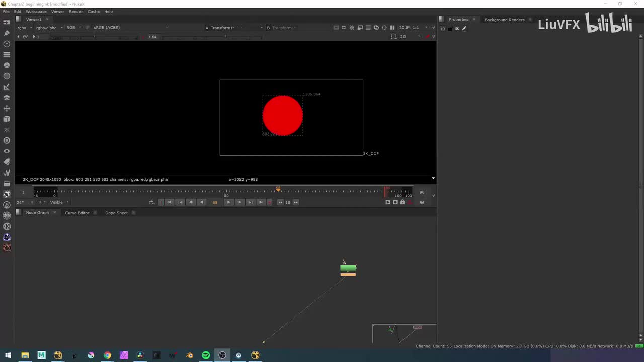Open the rgba.alpha channel dropdown
This screenshot has width=644, height=362.
49,28
